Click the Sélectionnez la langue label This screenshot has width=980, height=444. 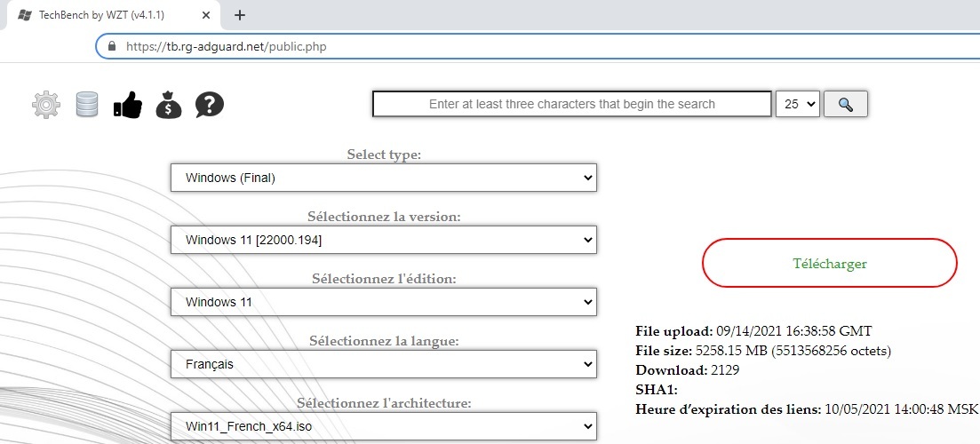[384, 341]
